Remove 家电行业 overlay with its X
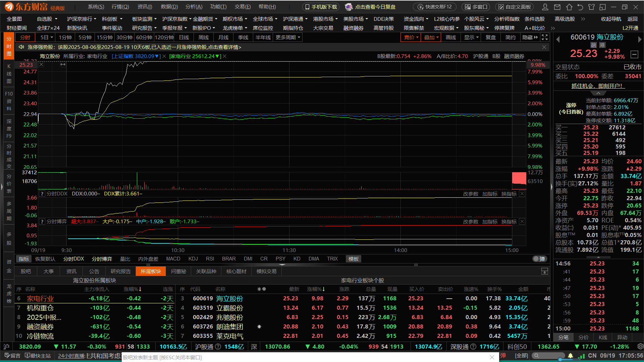This screenshot has height=362, width=644. (x=225, y=56)
